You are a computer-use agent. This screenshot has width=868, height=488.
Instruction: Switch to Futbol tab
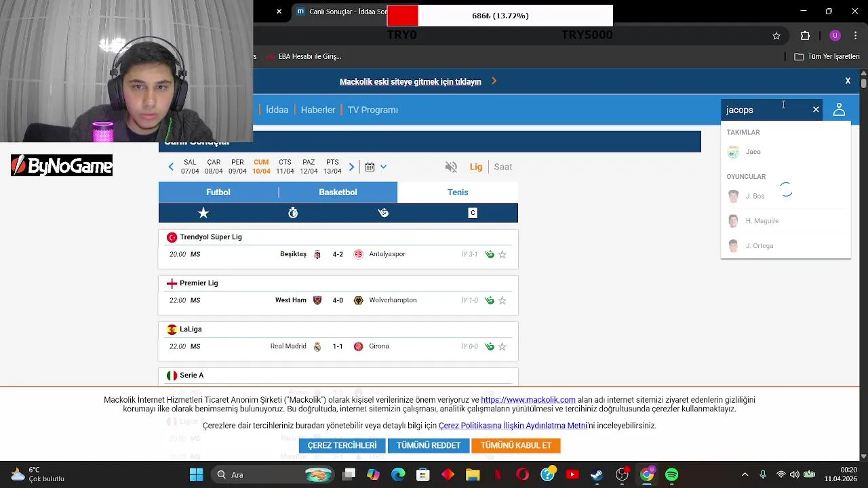click(x=218, y=192)
